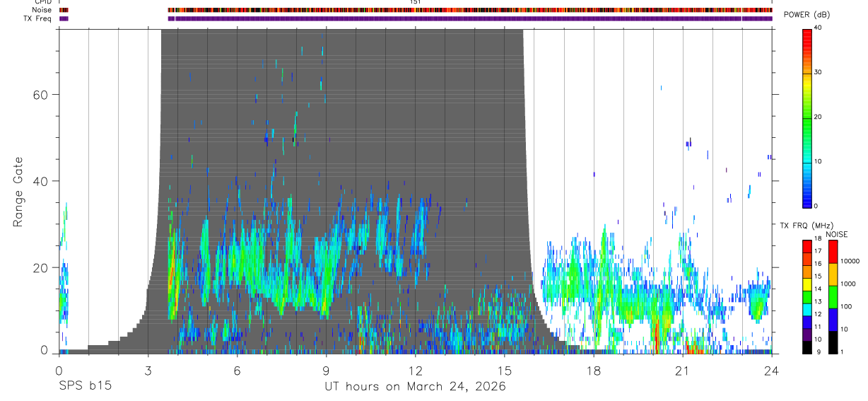Click x-axis tick label 15
Viewport: 868px width, 401px height.
(x=504, y=370)
